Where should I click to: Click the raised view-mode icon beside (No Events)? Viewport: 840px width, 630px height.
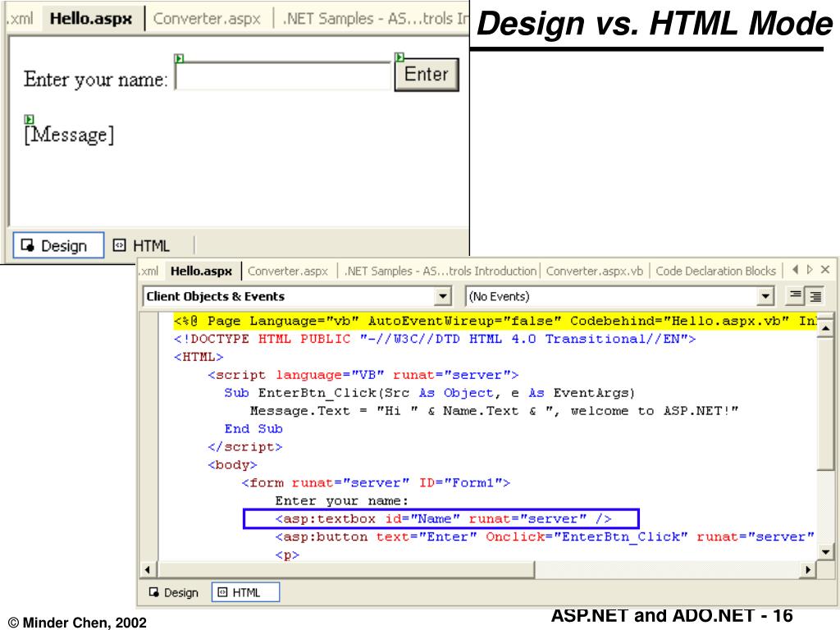[796, 295]
